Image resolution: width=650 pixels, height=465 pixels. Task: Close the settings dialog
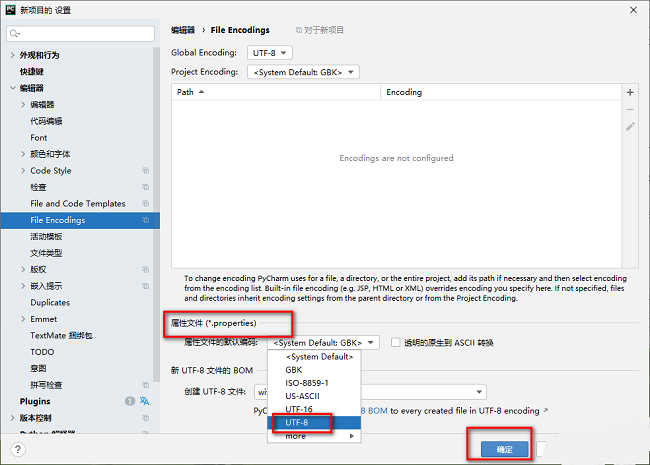(x=633, y=10)
